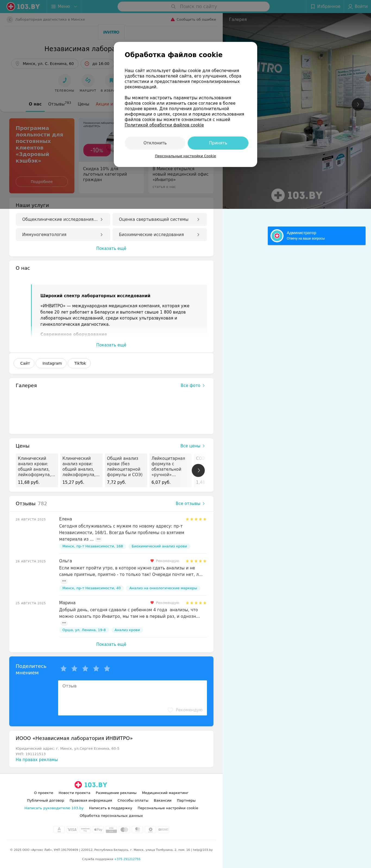Open Вакансии footer link
371x868 pixels.
coord(163,801)
